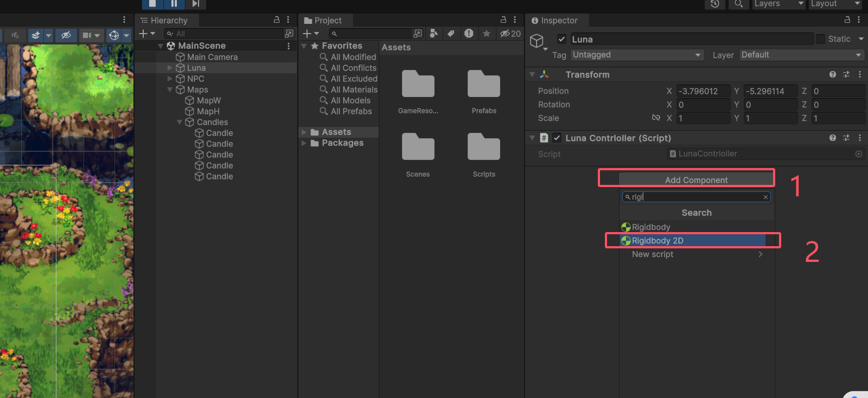Click Search by Label tag icon
868x398 pixels.
(451, 34)
